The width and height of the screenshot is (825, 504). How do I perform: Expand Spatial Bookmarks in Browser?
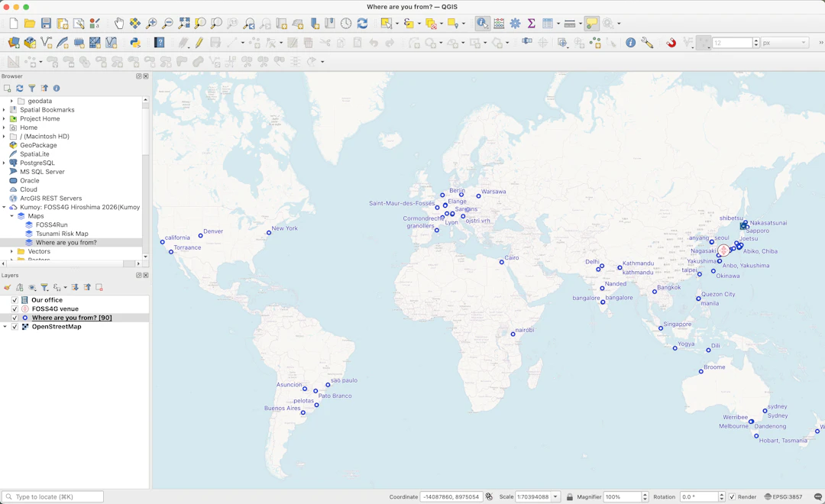5,110
